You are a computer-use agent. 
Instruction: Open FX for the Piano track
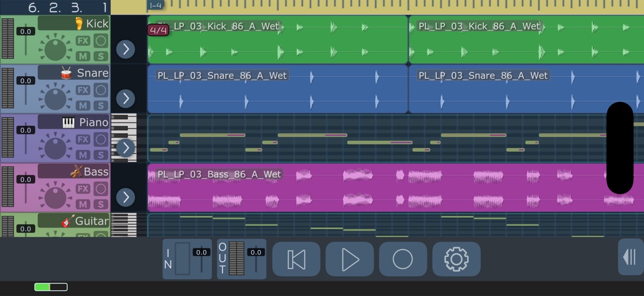point(83,139)
